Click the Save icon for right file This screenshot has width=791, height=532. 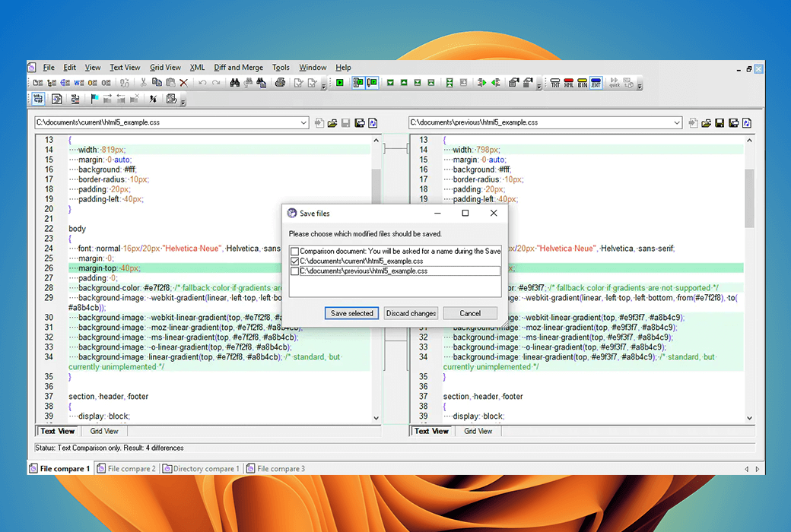pyautogui.click(x=720, y=123)
